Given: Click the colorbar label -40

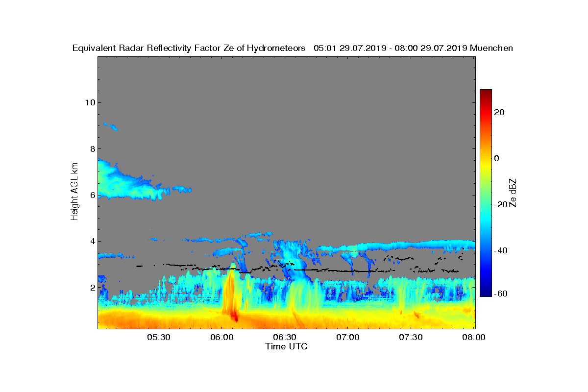Looking at the screenshot, I should [501, 250].
